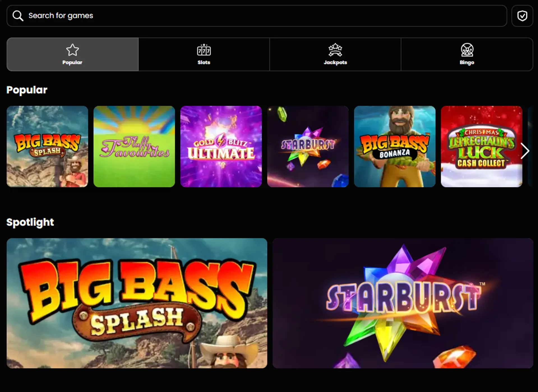
Task: Open the large Starburst spotlight banner
Action: pyautogui.click(x=403, y=303)
